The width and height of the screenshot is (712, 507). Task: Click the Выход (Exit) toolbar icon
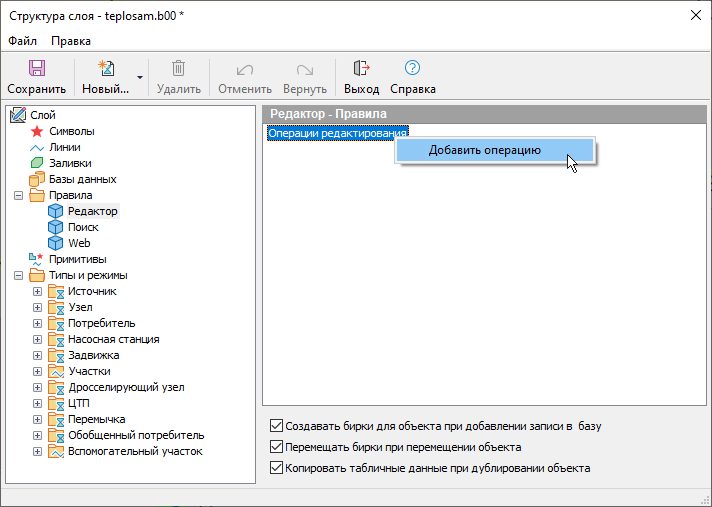coord(361,69)
